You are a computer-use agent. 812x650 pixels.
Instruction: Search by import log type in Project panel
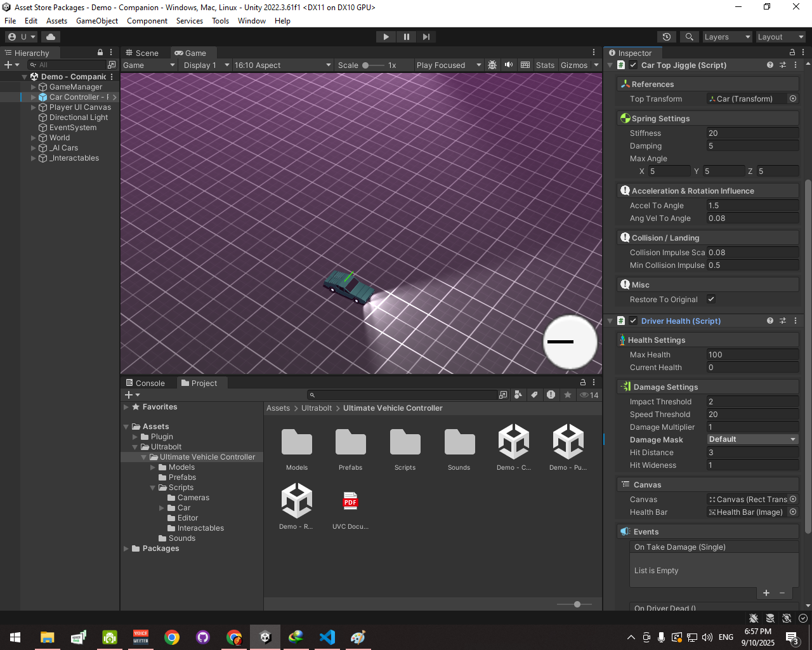click(551, 395)
